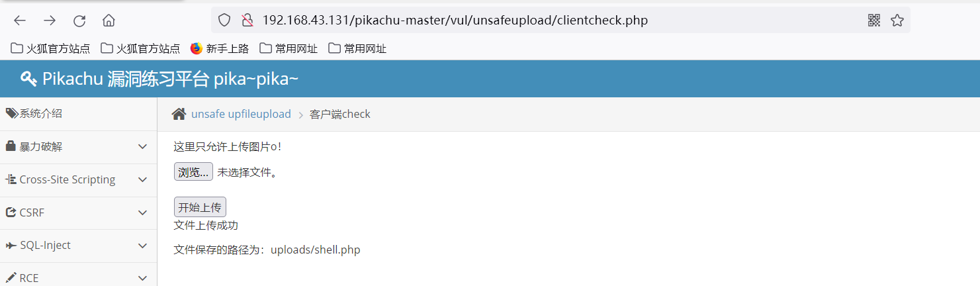Click the browser forward arrow
This screenshot has width=980, height=286.
(x=50, y=21)
